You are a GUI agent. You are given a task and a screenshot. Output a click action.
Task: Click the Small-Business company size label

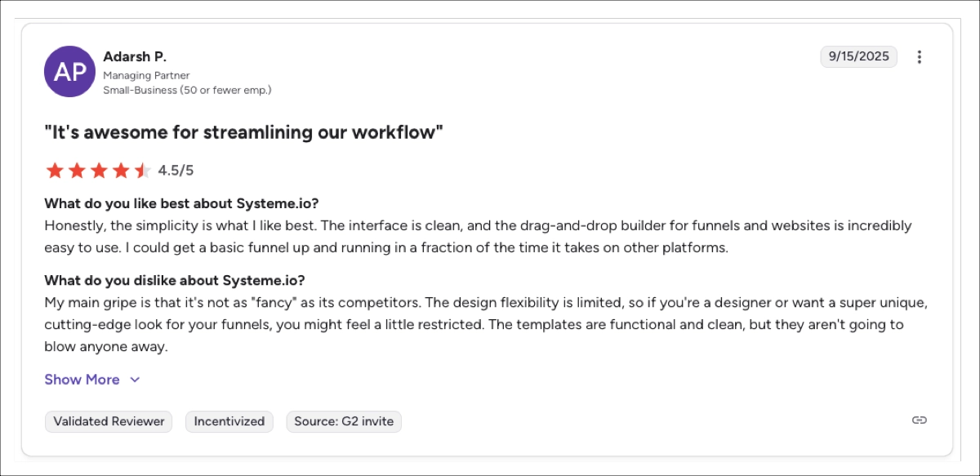coord(187,90)
